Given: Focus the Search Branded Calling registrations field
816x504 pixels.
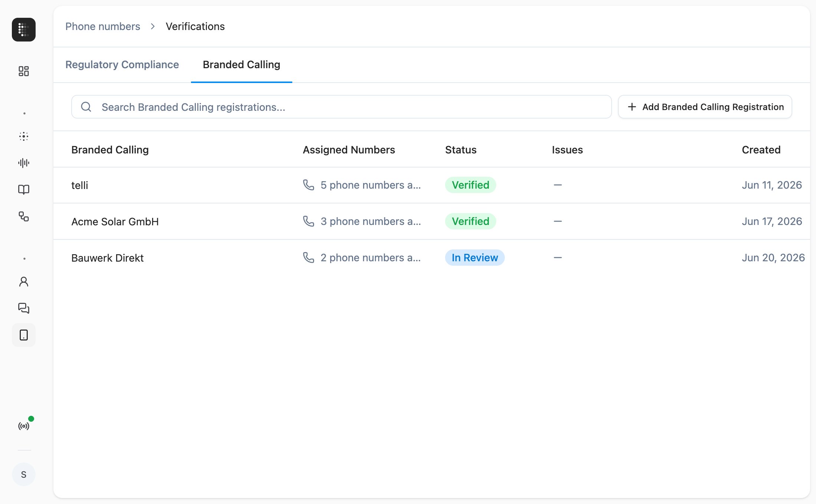Looking at the screenshot, I should pos(341,107).
